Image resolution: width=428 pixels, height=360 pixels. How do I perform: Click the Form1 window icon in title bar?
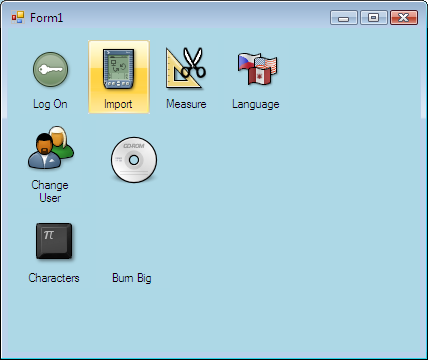[18, 17]
